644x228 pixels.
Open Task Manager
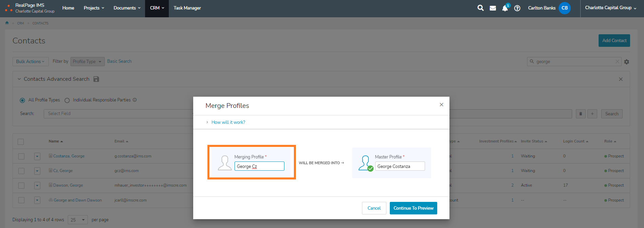click(x=187, y=8)
